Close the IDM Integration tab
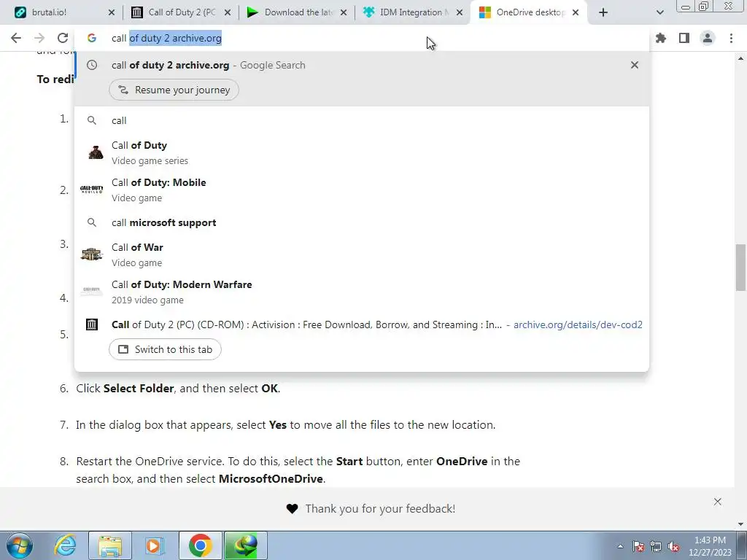Image resolution: width=747 pixels, height=560 pixels. pyautogui.click(x=460, y=13)
